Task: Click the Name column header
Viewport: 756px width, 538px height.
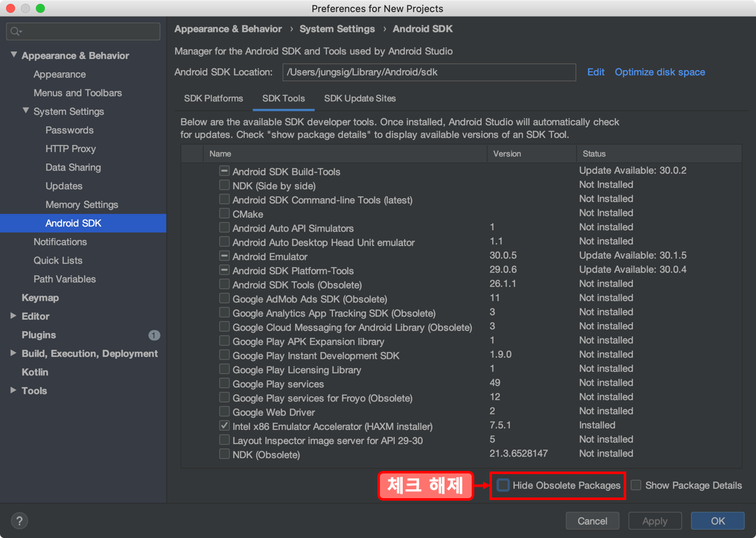Action: (x=345, y=154)
